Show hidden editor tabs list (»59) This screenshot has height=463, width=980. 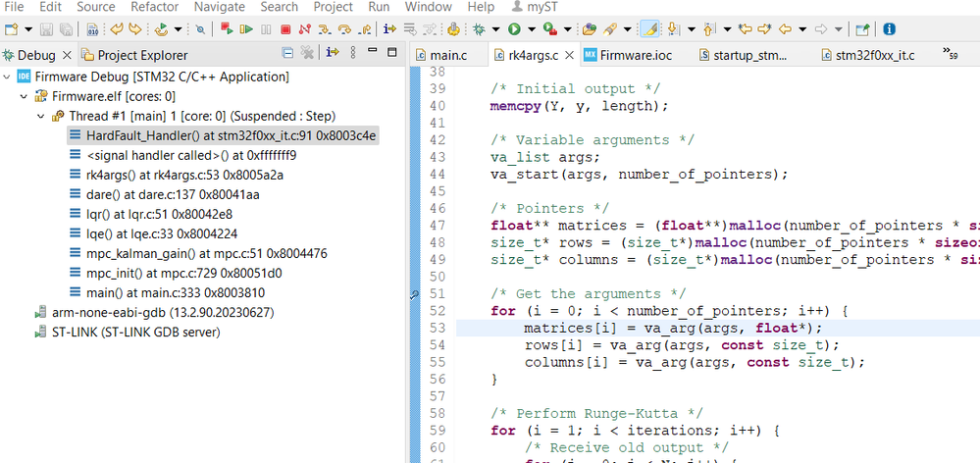(950, 54)
